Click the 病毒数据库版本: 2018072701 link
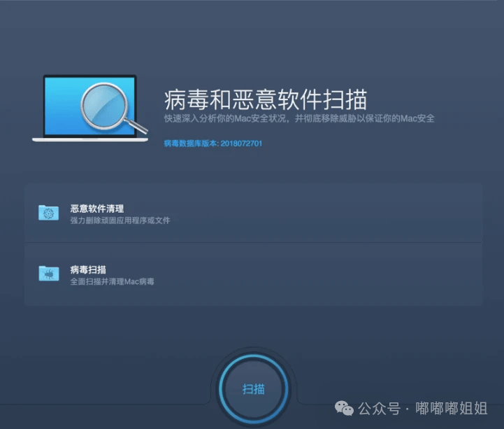Viewport: 504px width, 429px height. tap(213, 143)
